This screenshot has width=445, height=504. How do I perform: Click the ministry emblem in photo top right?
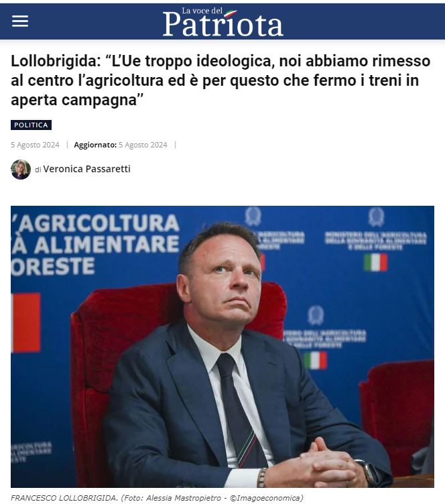pos(375,217)
